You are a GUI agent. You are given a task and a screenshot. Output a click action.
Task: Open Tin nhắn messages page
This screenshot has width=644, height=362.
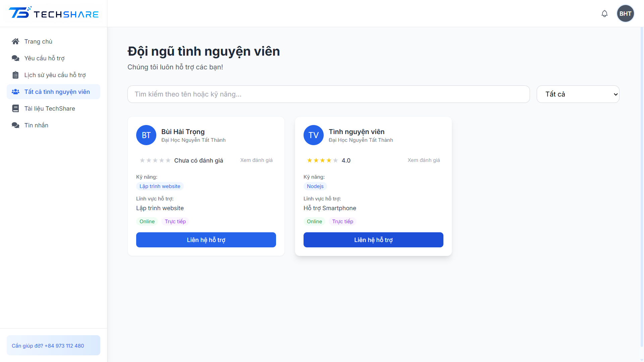53,125
